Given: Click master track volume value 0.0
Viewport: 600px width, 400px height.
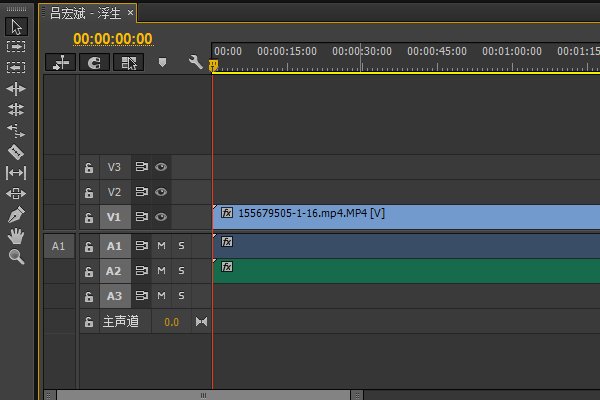Looking at the screenshot, I should (171, 322).
